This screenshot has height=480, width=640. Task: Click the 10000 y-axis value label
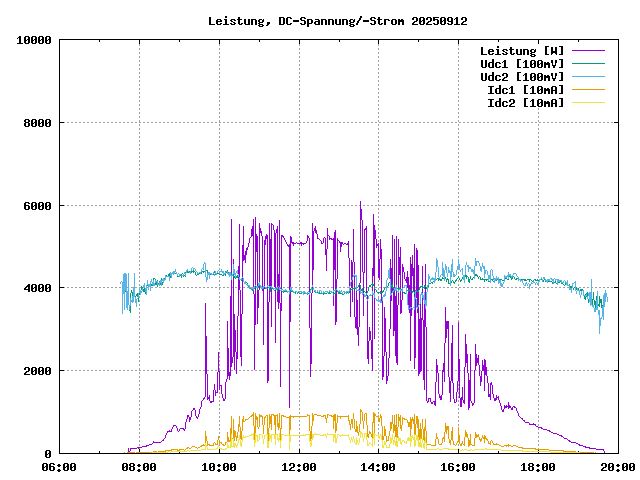[x=34, y=40]
